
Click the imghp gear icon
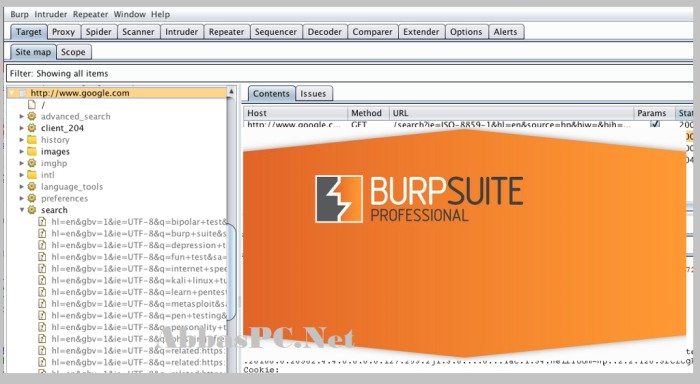pos(32,163)
